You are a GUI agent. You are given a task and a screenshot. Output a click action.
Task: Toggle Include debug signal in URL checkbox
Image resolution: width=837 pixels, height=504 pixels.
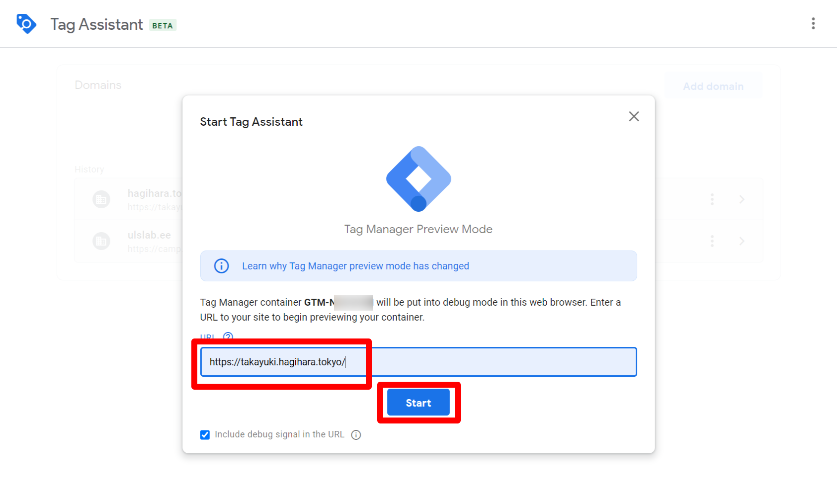coord(205,435)
